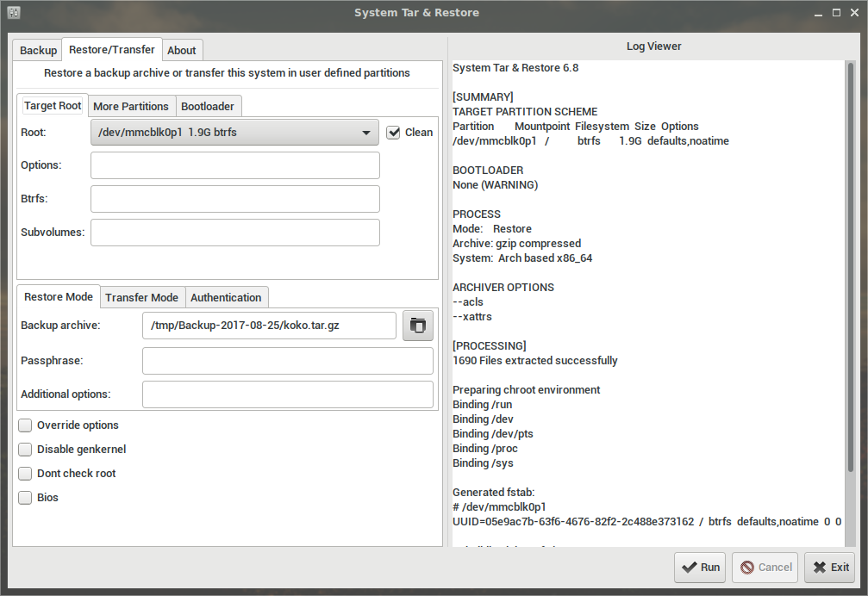Image resolution: width=868 pixels, height=596 pixels.
Task: Click the 'Generated fstab:' log line
Action: (493, 493)
